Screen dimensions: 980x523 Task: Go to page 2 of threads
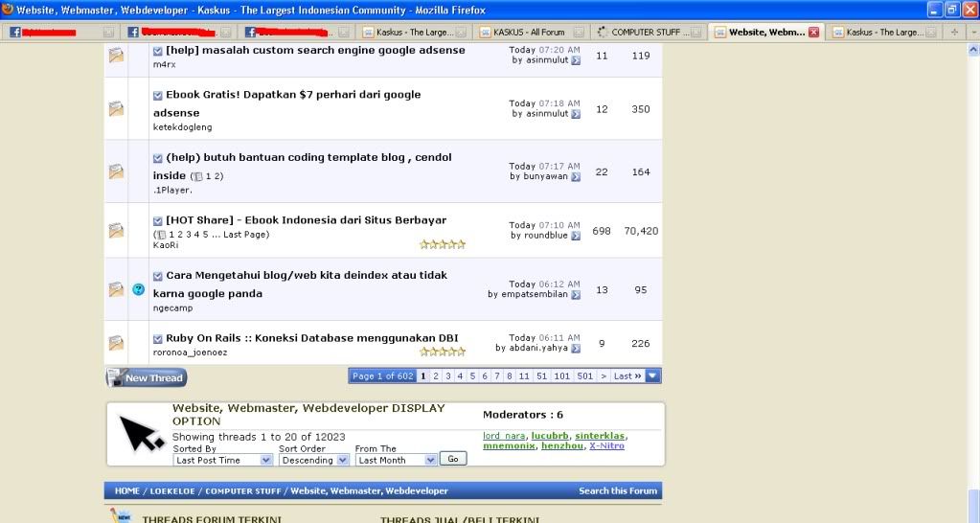tap(436, 376)
